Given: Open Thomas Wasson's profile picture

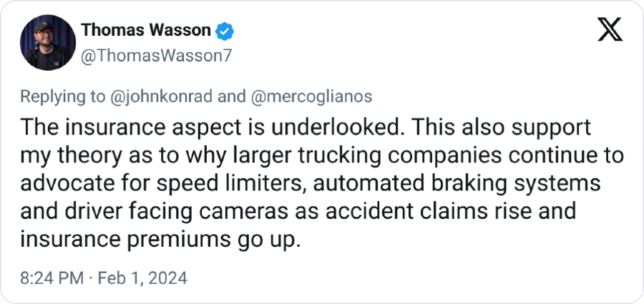Looking at the screenshot, I should coord(48,43).
